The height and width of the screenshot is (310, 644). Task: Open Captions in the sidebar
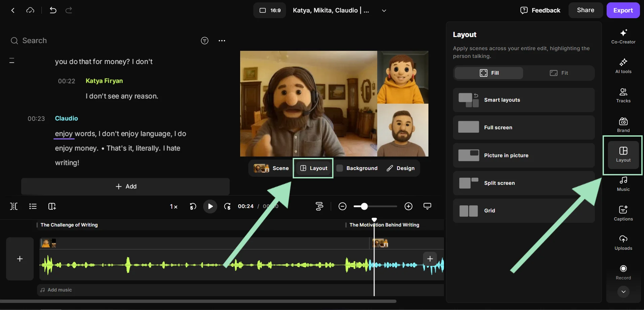click(x=623, y=213)
